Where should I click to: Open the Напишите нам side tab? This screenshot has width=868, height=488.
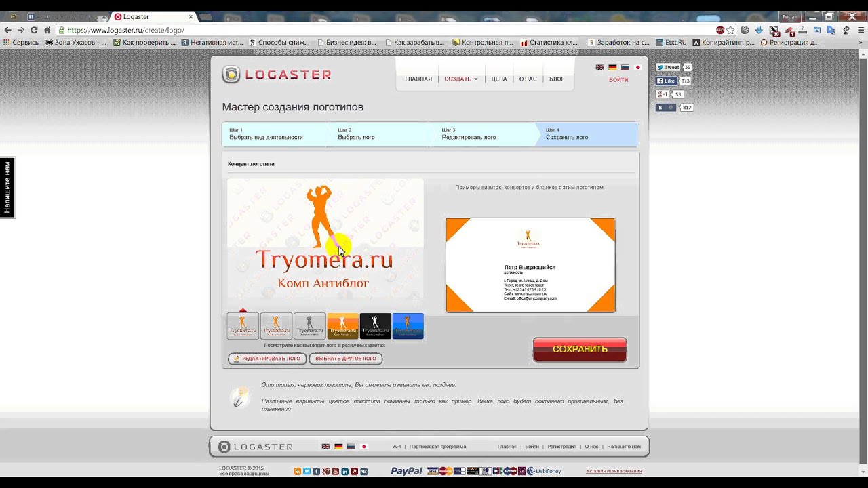point(7,188)
